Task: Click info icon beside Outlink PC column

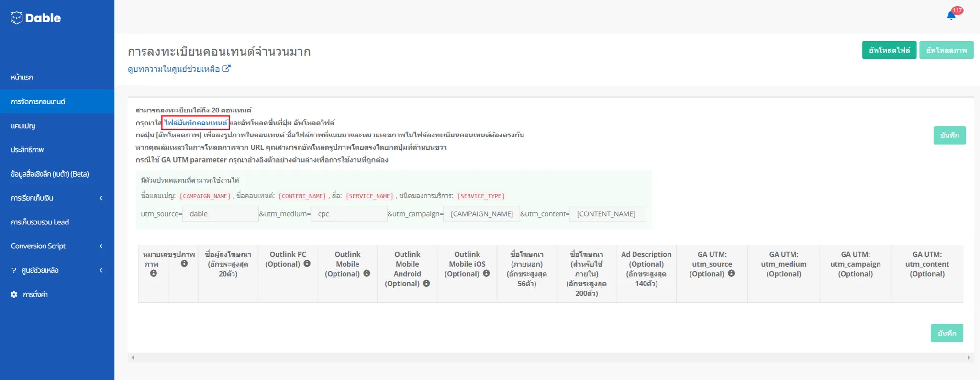Action: 307,264
